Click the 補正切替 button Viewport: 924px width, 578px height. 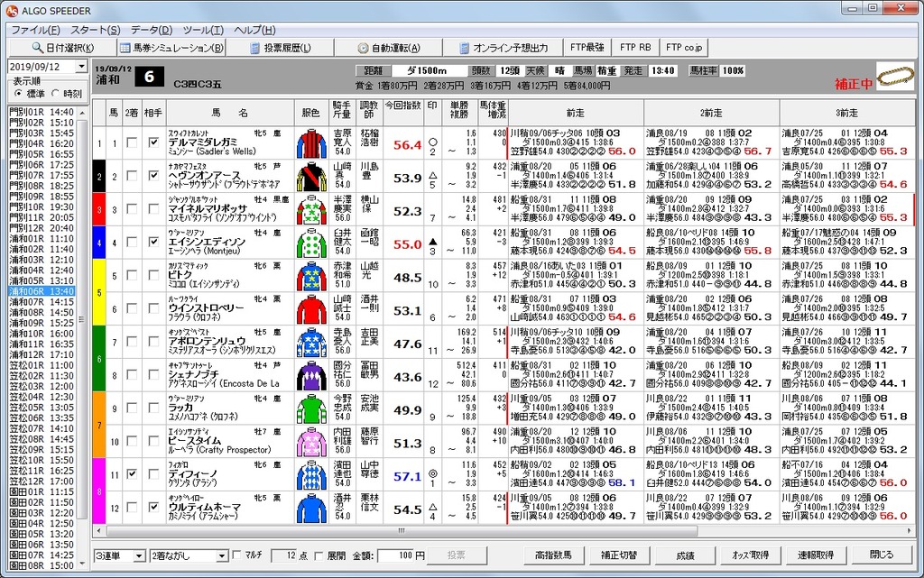pyautogui.click(x=619, y=555)
